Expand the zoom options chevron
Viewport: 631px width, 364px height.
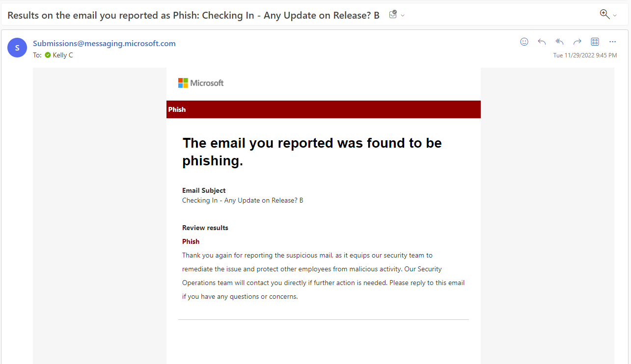click(615, 16)
